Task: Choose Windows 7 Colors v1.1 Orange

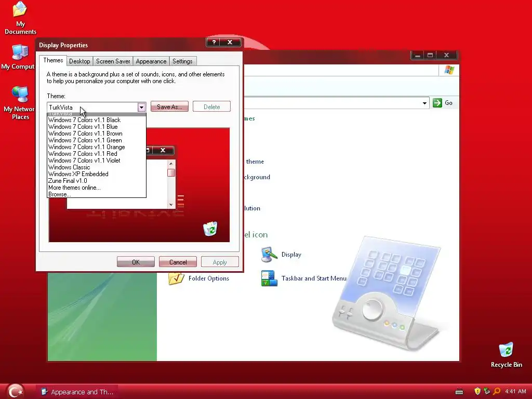Action: coord(96,147)
